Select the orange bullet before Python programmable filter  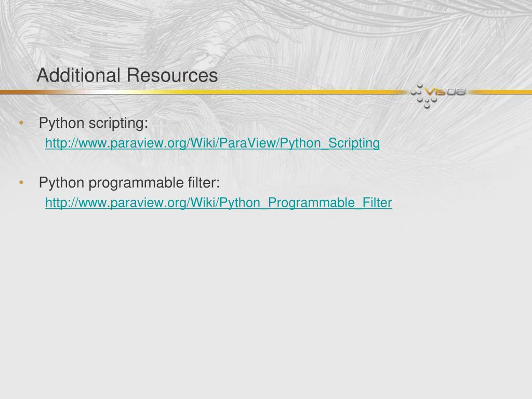click(21, 182)
